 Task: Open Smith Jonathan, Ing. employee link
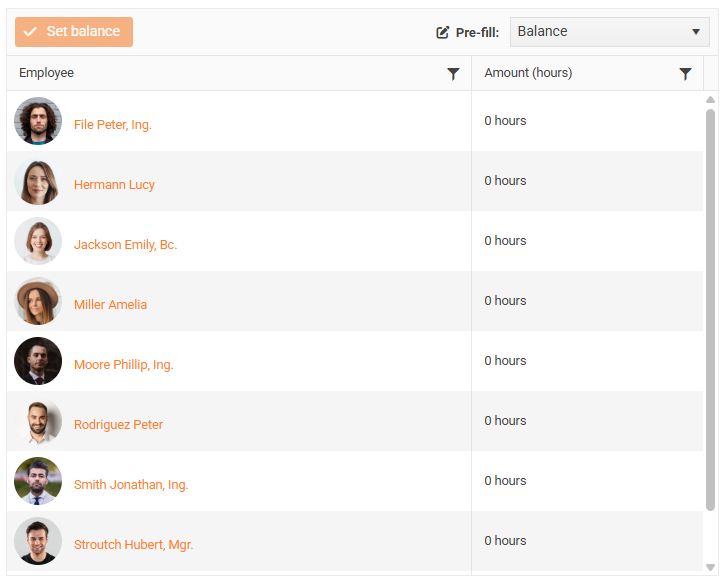pos(131,485)
